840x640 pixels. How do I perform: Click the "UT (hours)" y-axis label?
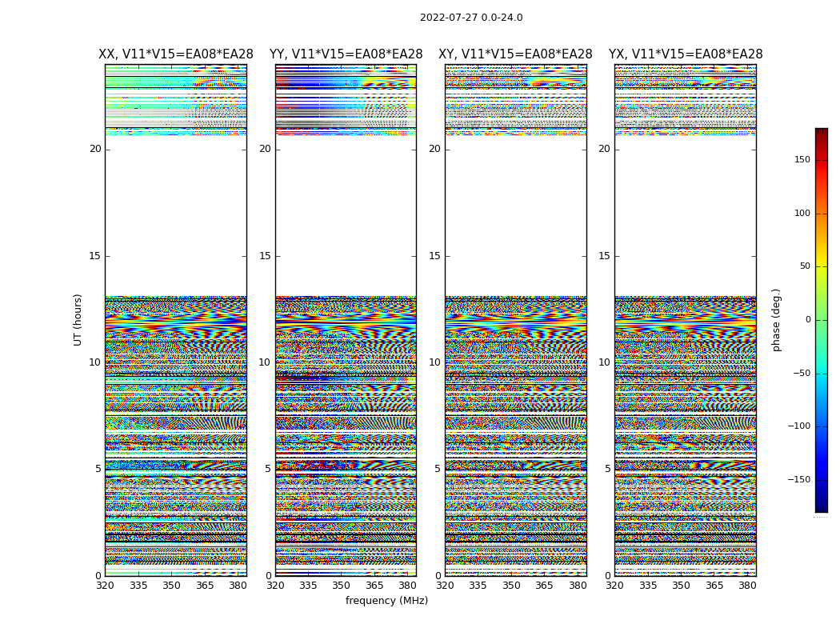78,320
